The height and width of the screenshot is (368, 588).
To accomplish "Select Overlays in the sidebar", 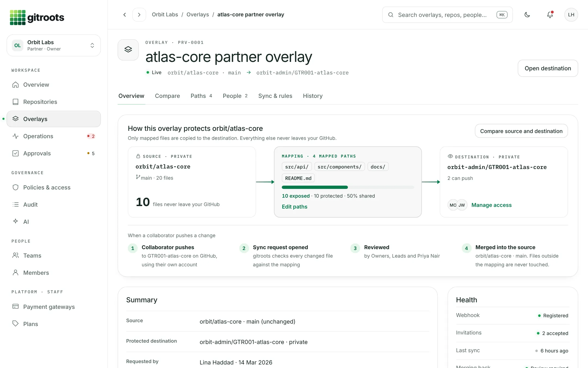I will tap(54, 119).
